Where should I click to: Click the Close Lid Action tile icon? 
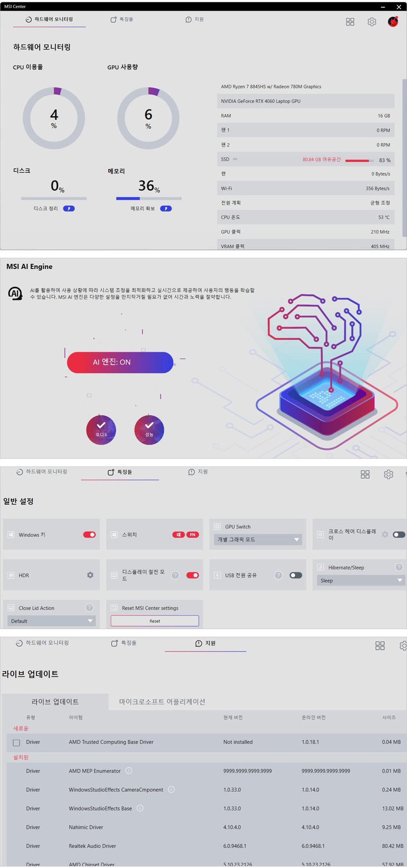[x=11, y=608]
